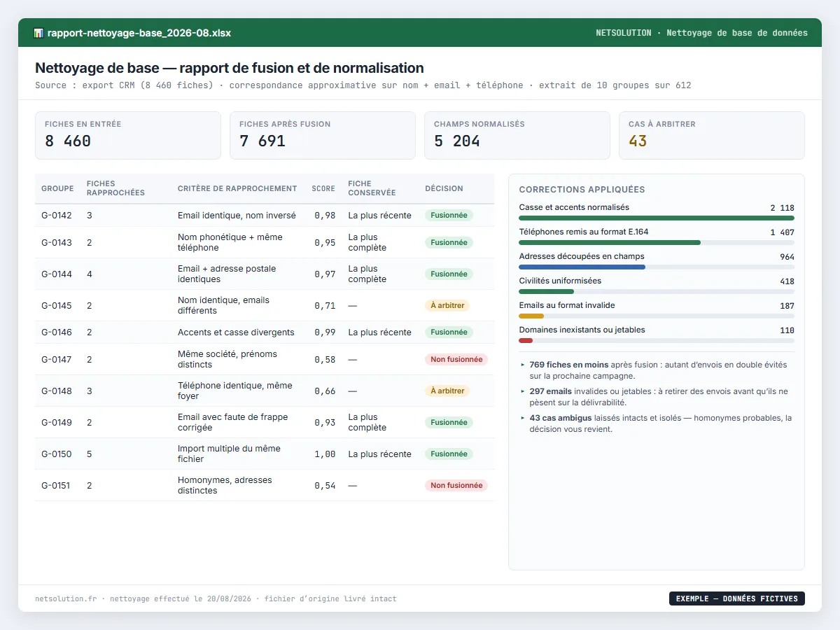Screen dimensions: 840x630
Task: Click 'La plus récente' in G-0146 row
Action: pos(379,332)
